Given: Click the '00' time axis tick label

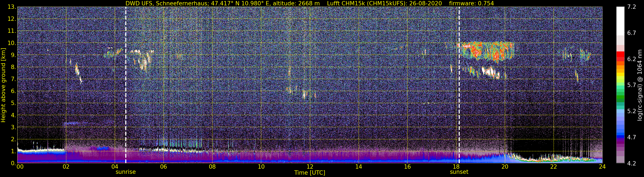Looking at the screenshot, I should [20, 167].
